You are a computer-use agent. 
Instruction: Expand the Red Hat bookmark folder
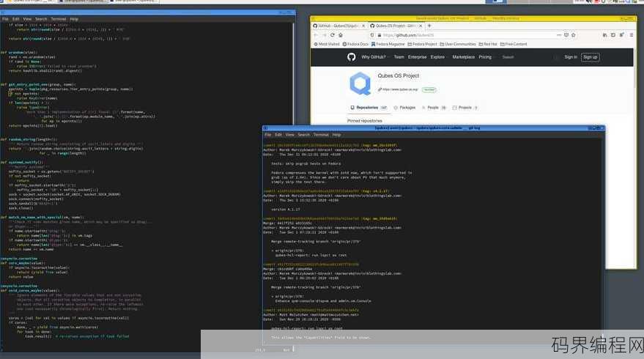488,44
